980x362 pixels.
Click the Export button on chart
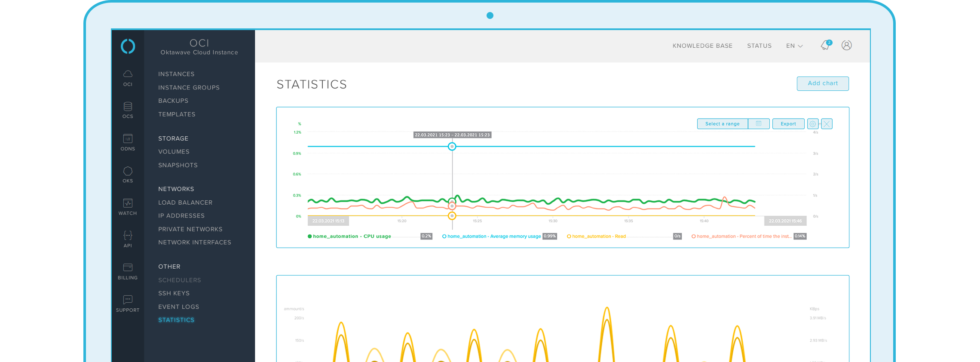click(x=788, y=124)
